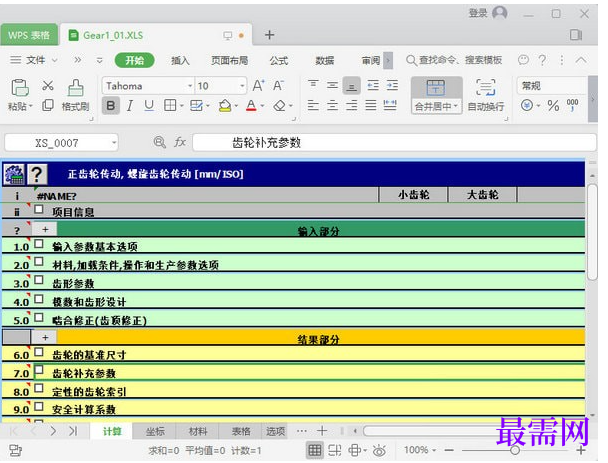Click the increase indent icon
Image resolution: width=608 pixels, height=463 pixels.
(x=392, y=85)
